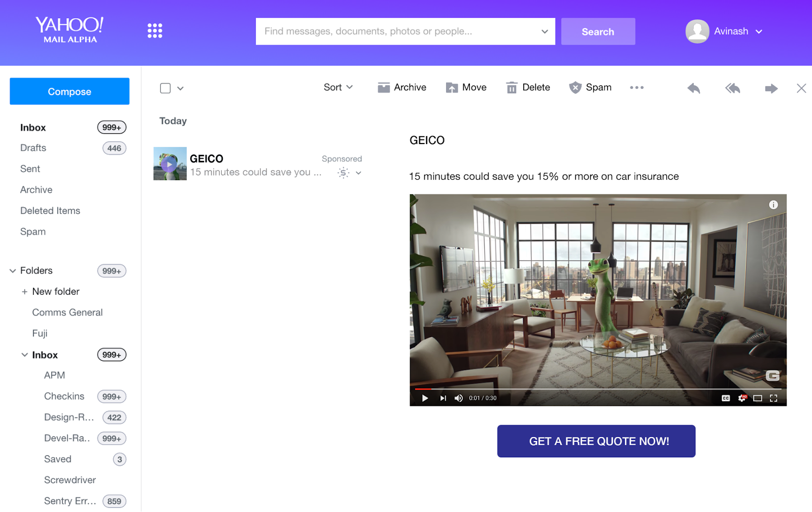Open the Saved subfolder
Image resolution: width=812 pixels, height=512 pixels.
[x=57, y=459]
